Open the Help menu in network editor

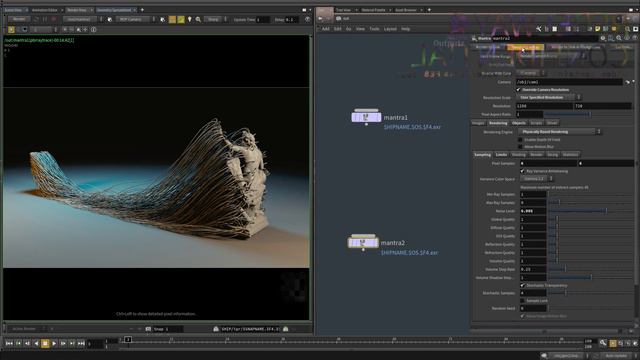(x=405, y=29)
